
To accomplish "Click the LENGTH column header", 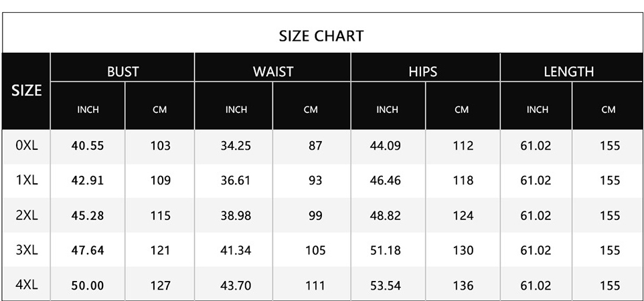I will pos(569,72).
